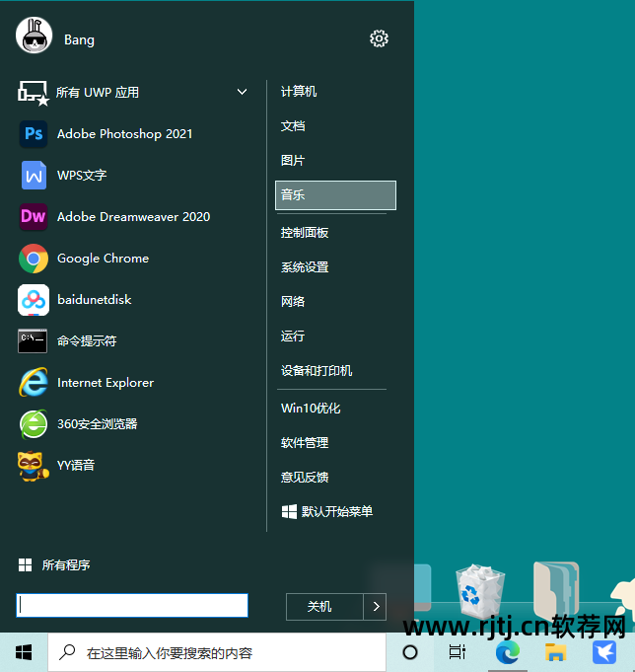Click the 所有程序 grid icon
This screenshot has width=635, height=672.
(x=25, y=564)
